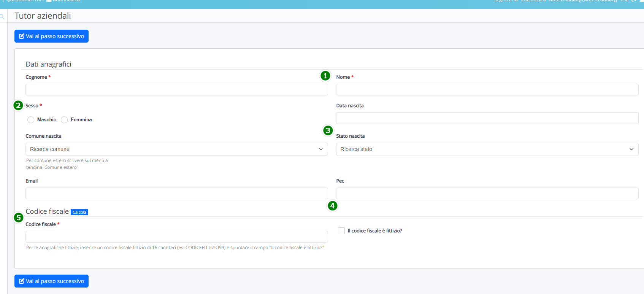Screen dimensions: 644x294
Task: Focus the Cognome text field
Action: pyautogui.click(x=176, y=90)
